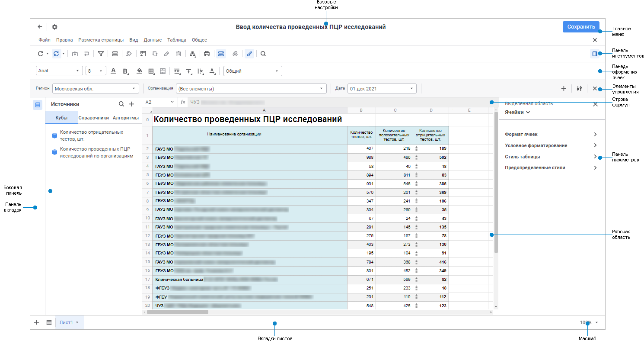Open settings gear icon near title
644x341 pixels.
tap(54, 27)
